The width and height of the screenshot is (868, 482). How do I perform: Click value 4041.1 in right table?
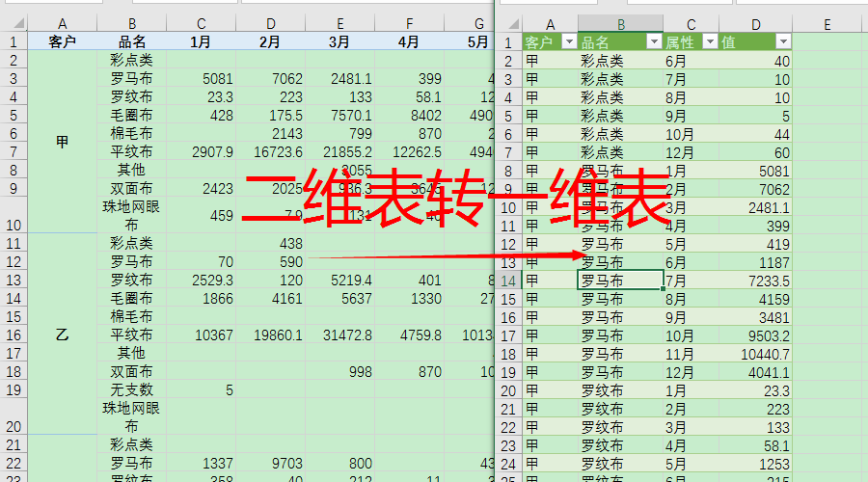point(755,372)
